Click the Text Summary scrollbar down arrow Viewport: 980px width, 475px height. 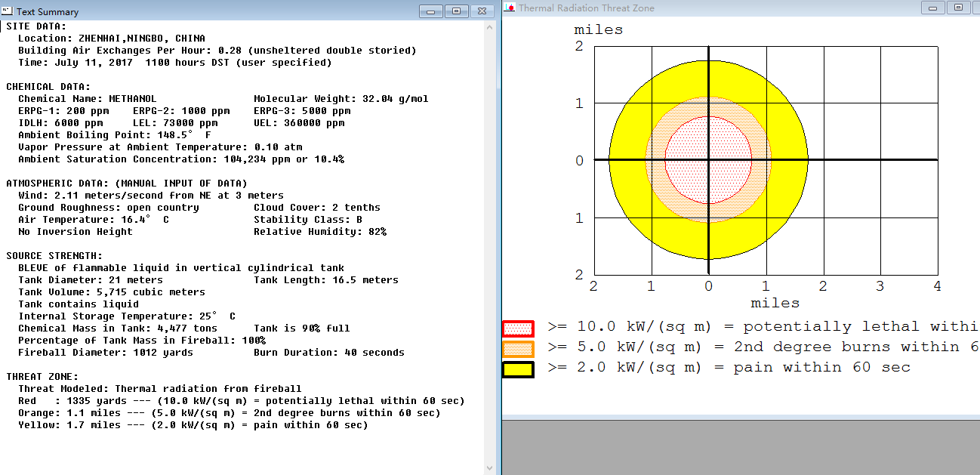click(x=491, y=469)
